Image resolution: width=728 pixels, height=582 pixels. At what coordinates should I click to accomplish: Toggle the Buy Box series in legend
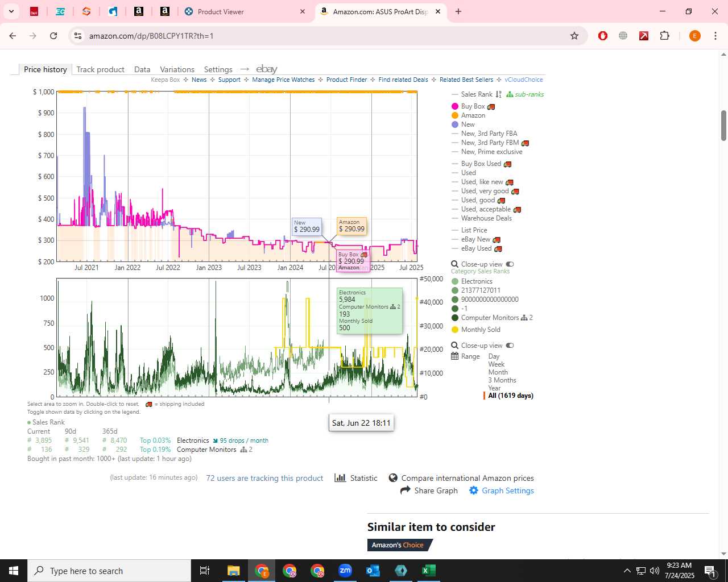pos(473,106)
